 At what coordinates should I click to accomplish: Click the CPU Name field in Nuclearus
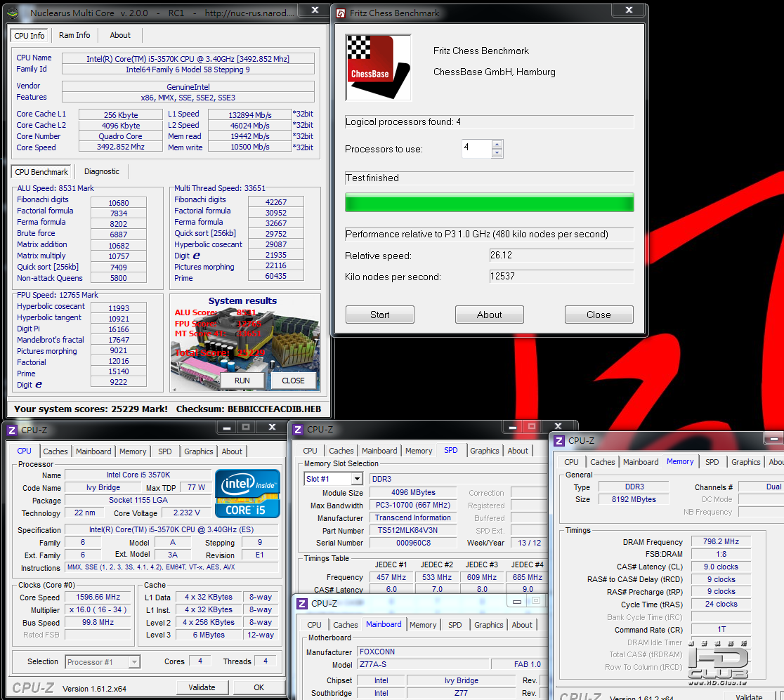pos(188,59)
